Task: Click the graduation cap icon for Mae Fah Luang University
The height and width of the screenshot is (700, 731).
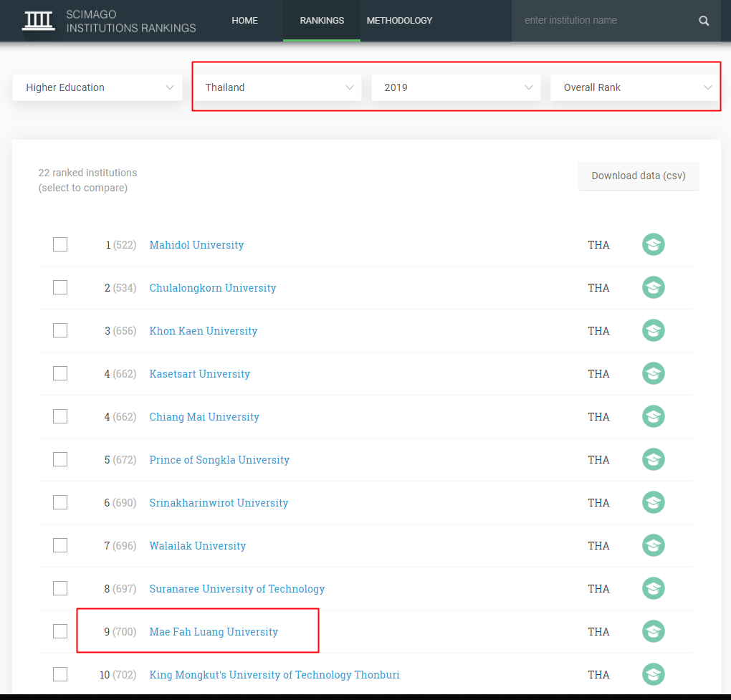Action: [x=653, y=631]
